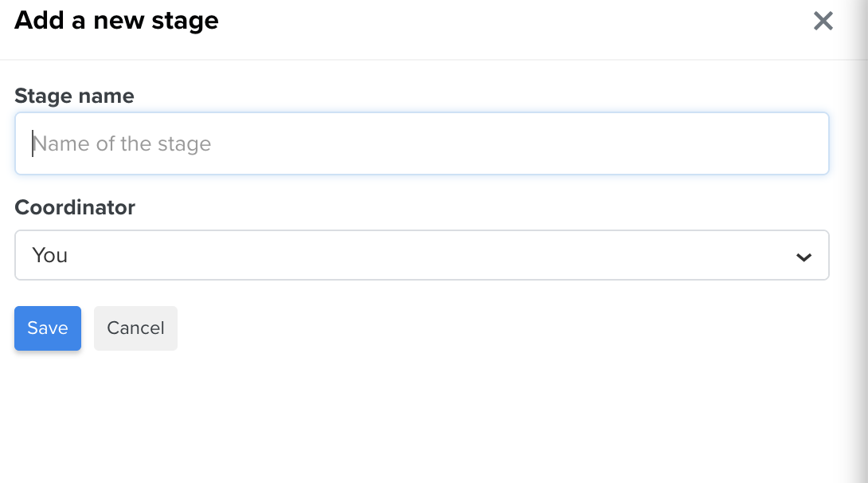Viewport: 868px width, 483px height.
Task: Choose a different coordinator than 'You'
Action: [422, 255]
